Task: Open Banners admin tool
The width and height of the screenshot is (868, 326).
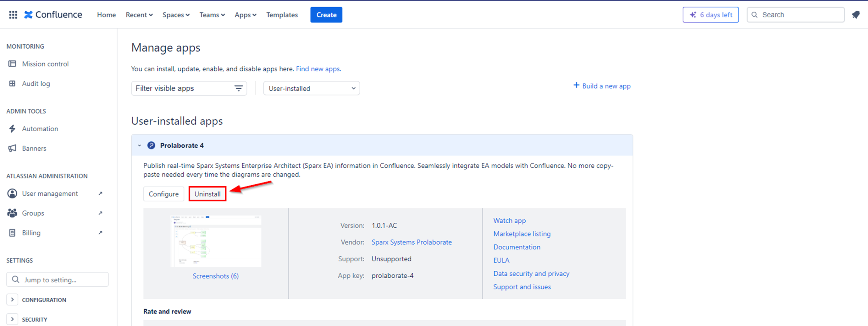Action: click(34, 148)
